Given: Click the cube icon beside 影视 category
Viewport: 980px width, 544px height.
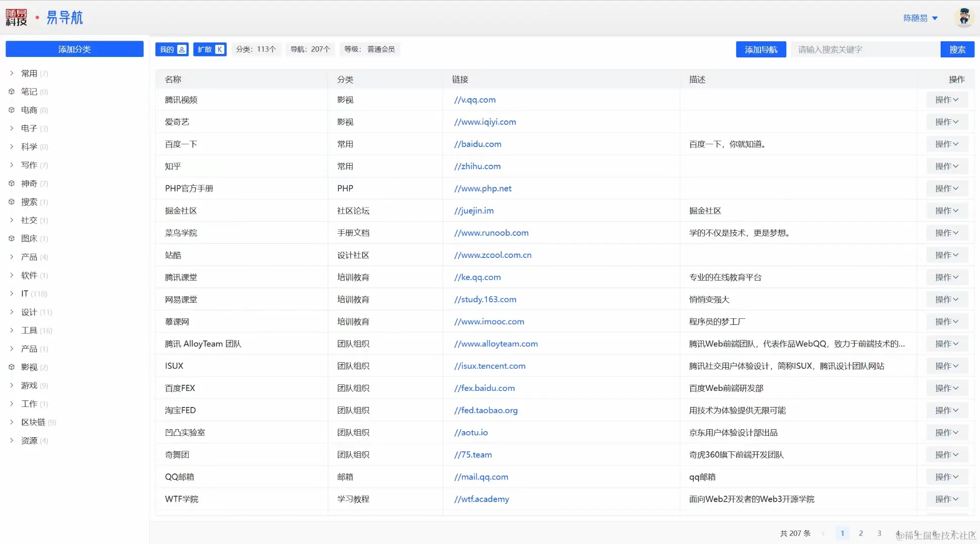Looking at the screenshot, I should [12, 367].
